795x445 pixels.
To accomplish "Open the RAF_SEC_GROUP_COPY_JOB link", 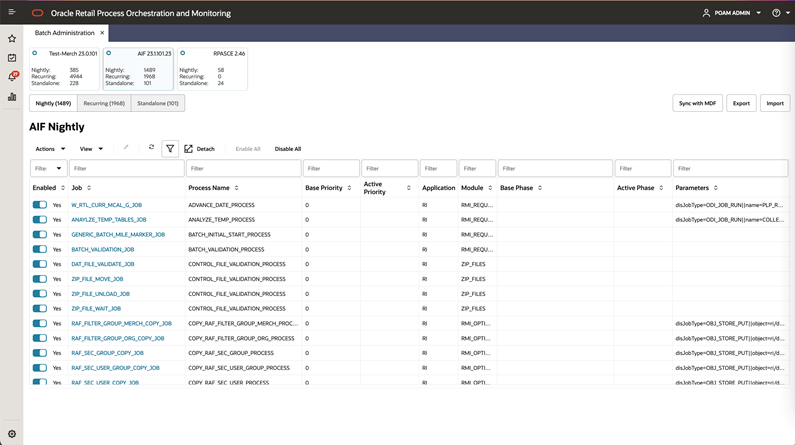I will tap(107, 353).
